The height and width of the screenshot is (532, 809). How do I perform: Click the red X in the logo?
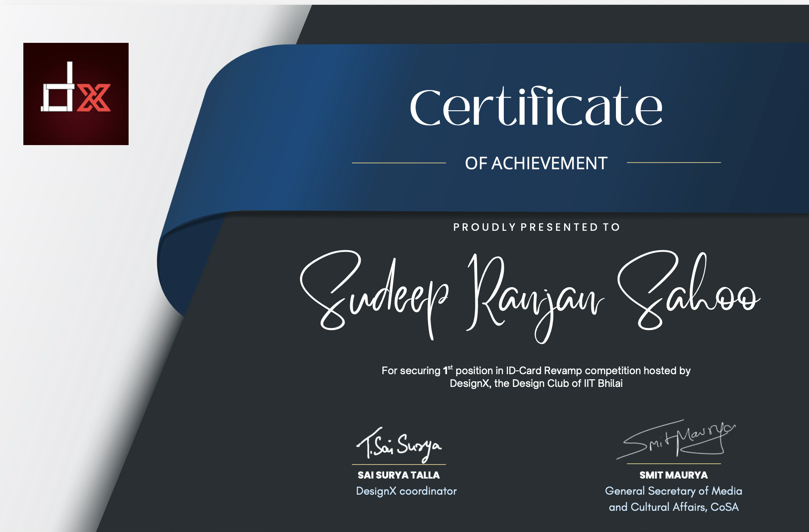(x=94, y=98)
